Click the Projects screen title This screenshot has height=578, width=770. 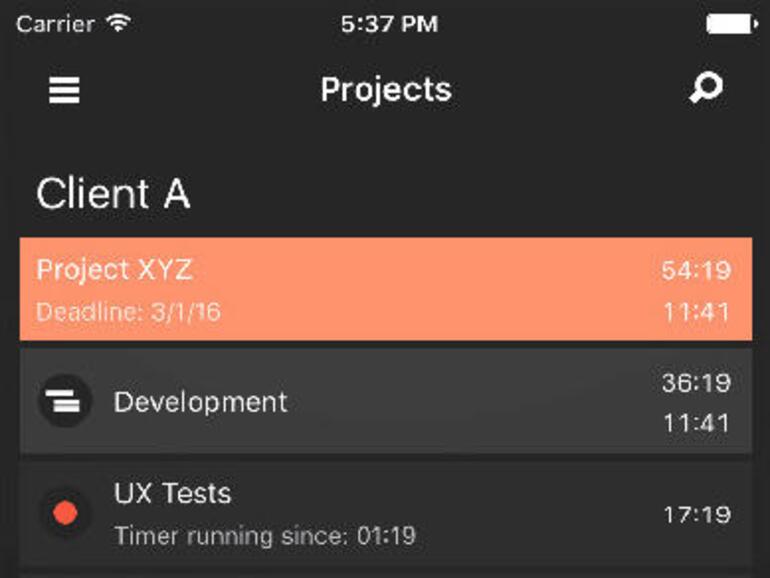386,90
